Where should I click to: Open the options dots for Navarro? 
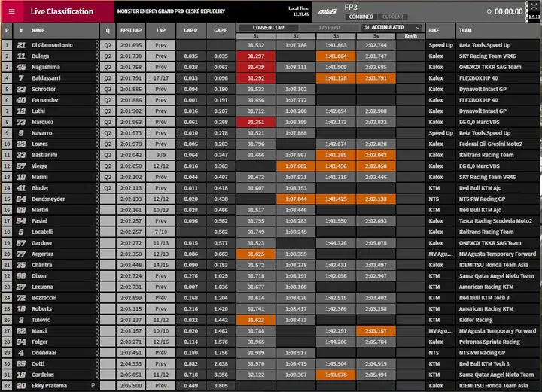[x=97, y=133]
